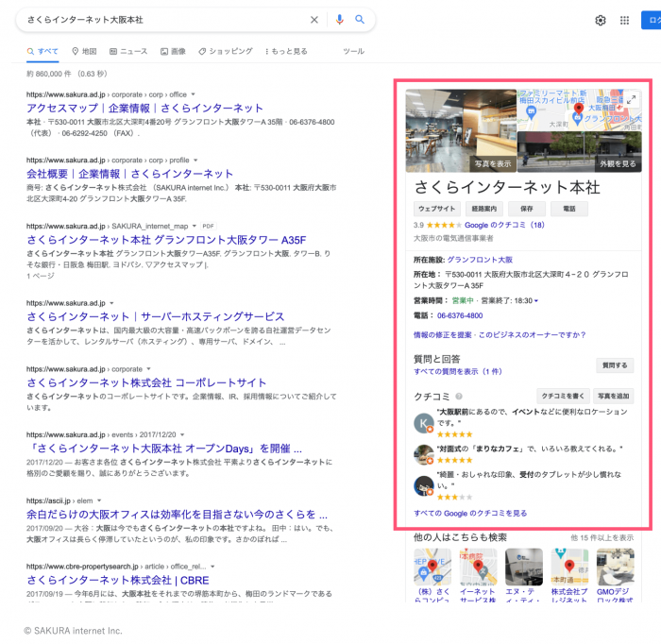Click the 質問する button

(615, 365)
